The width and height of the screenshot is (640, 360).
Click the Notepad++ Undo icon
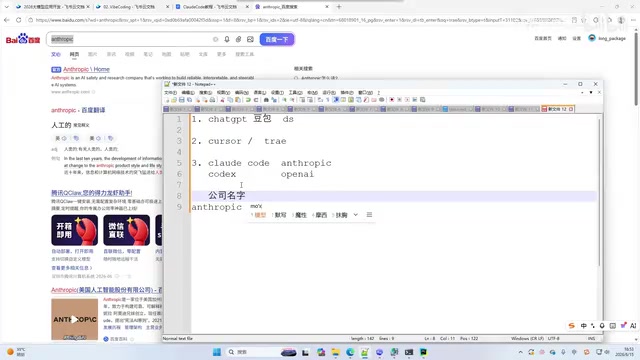248,100
